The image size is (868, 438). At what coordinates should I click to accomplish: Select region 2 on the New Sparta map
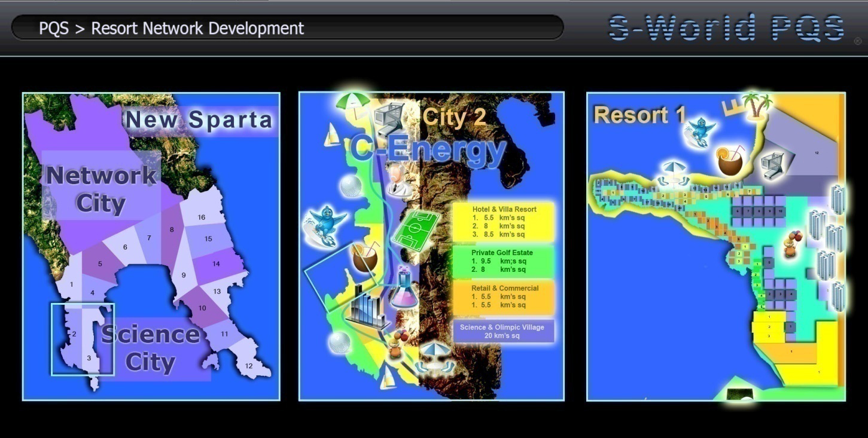pos(74,334)
